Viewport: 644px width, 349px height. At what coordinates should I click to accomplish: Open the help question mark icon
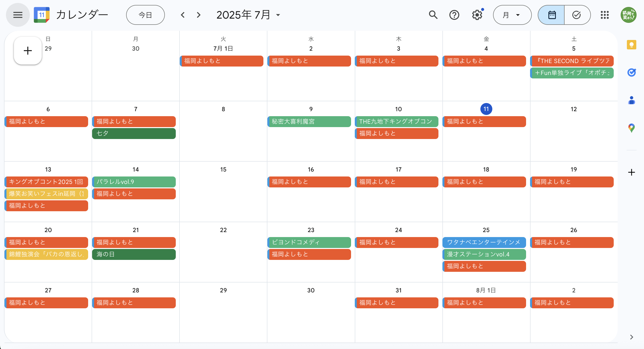(454, 15)
